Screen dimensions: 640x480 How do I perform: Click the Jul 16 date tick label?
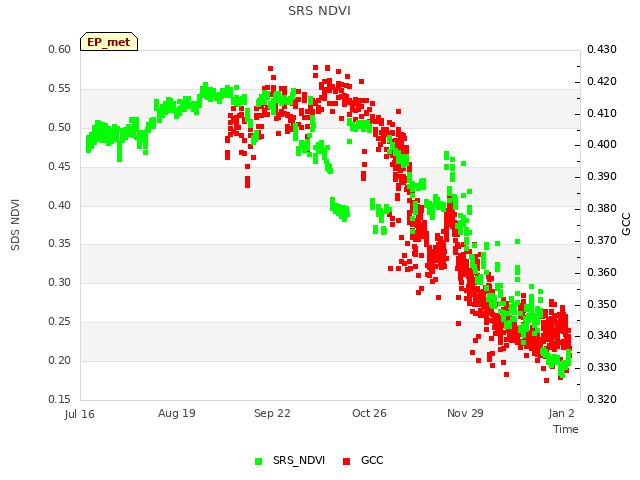click(80, 414)
